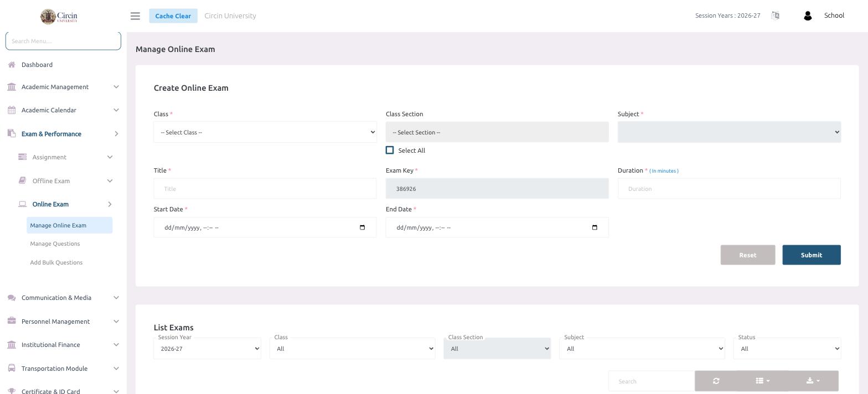Image resolution: width=868 pixels, height=394 pixels.
Task: Open the columns list toggle icon
Action: pyautogui.click(x=762, y=381)
